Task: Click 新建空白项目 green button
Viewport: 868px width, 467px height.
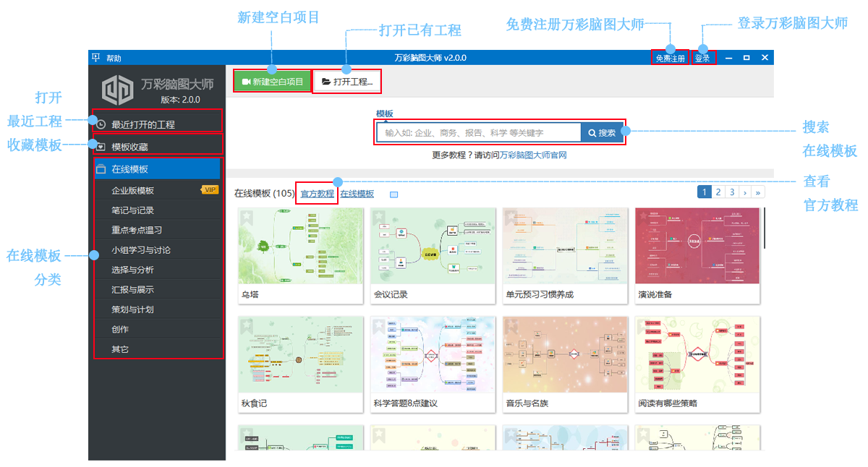Action: [x=273, y=82]
